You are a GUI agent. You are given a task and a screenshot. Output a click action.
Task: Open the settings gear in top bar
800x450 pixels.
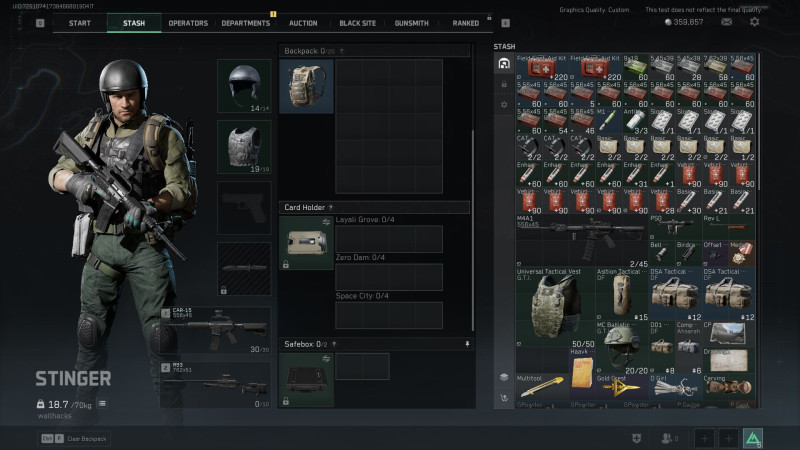(755, 22)
